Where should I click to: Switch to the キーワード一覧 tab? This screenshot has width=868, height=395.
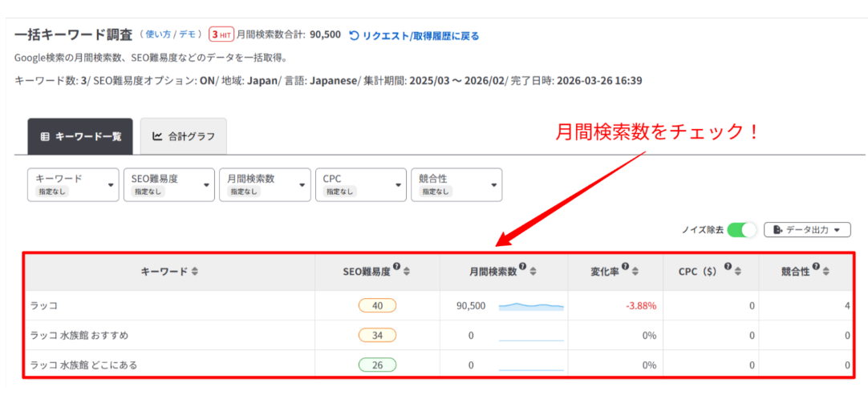pyautogui.click(x=81, y=136)
